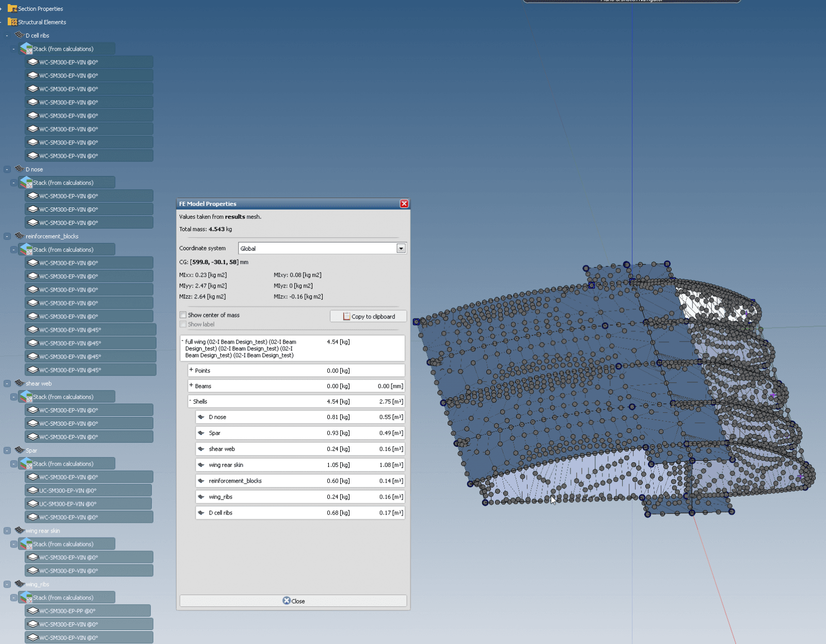Screen dimensions: 826x644
Task: Select second UC-SM300-EP-VIN @0° row under Spar
Action: (88, 504)
